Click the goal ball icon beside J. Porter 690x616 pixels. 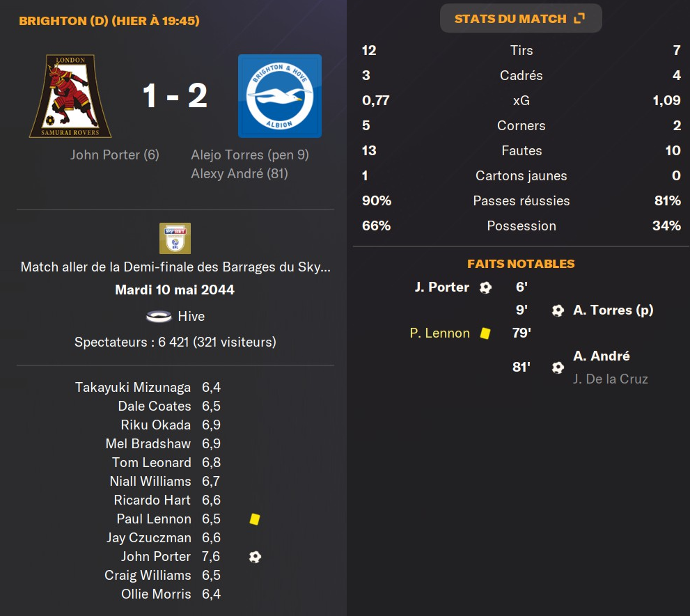[x=485, y=287]
